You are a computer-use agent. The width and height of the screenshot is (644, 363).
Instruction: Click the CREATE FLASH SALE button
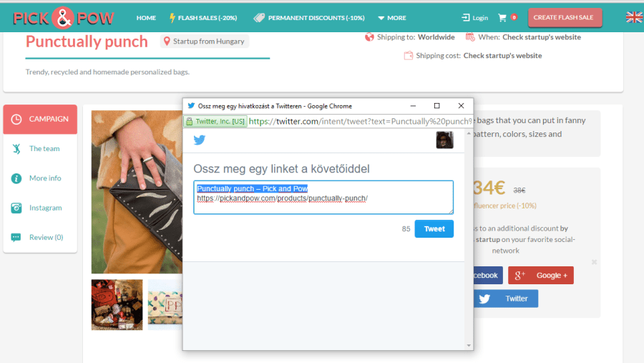(x=565, y=17)
